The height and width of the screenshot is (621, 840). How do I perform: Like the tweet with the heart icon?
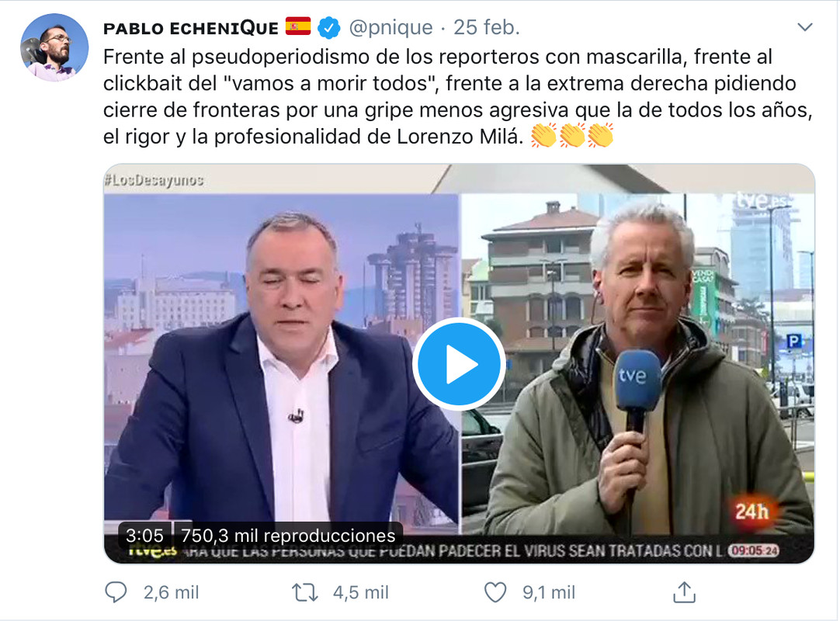click(x=495, y=592)
